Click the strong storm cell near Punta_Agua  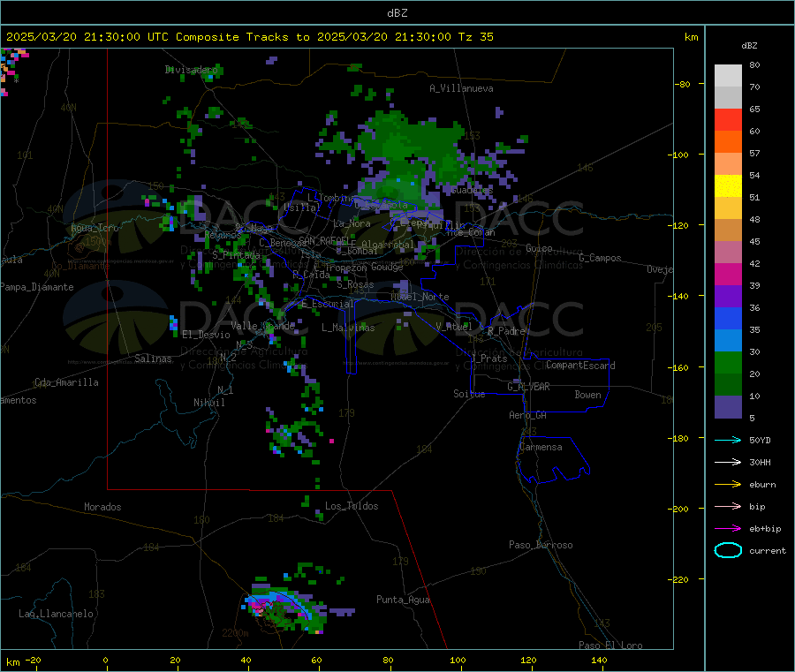(x=284, y=608)
